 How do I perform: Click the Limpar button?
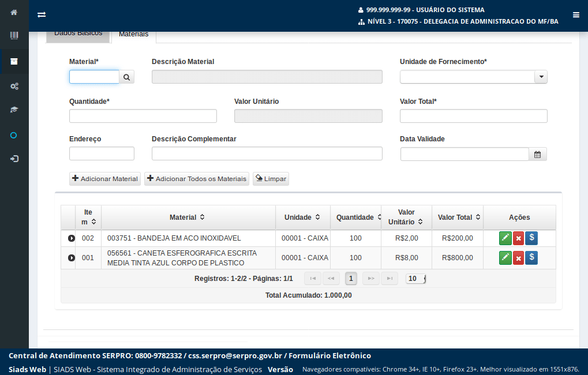tap(271, 179)
